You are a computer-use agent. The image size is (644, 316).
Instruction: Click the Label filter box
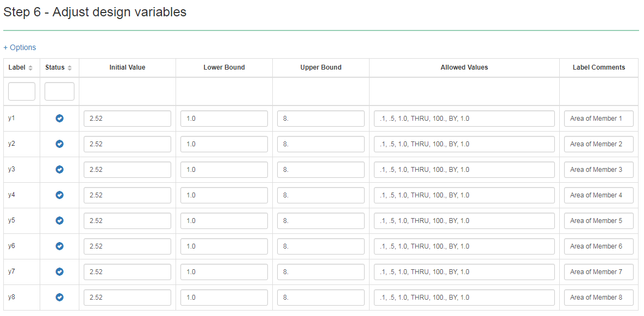click(x=22, y=91)
